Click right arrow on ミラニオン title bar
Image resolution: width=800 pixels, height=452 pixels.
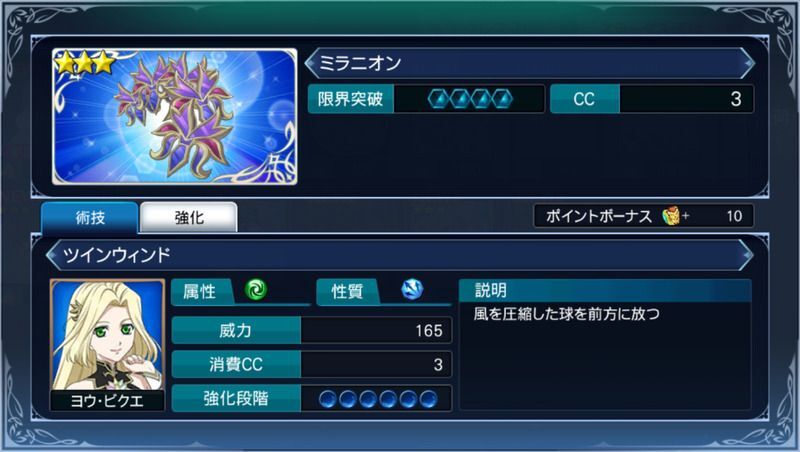coord(747,63)
